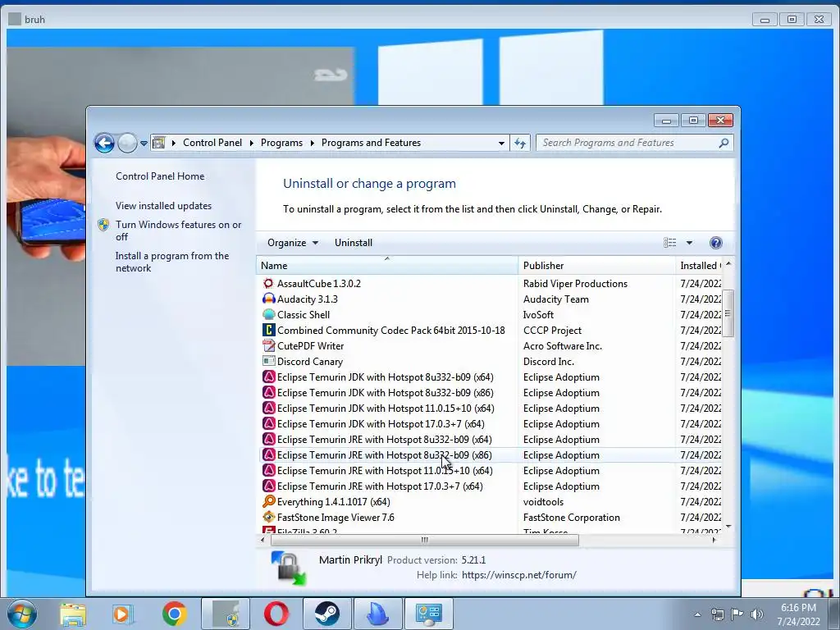Viewport: 840px width, 630px height.
Task: Sort the list by Name column
Action: pos(387,265)
